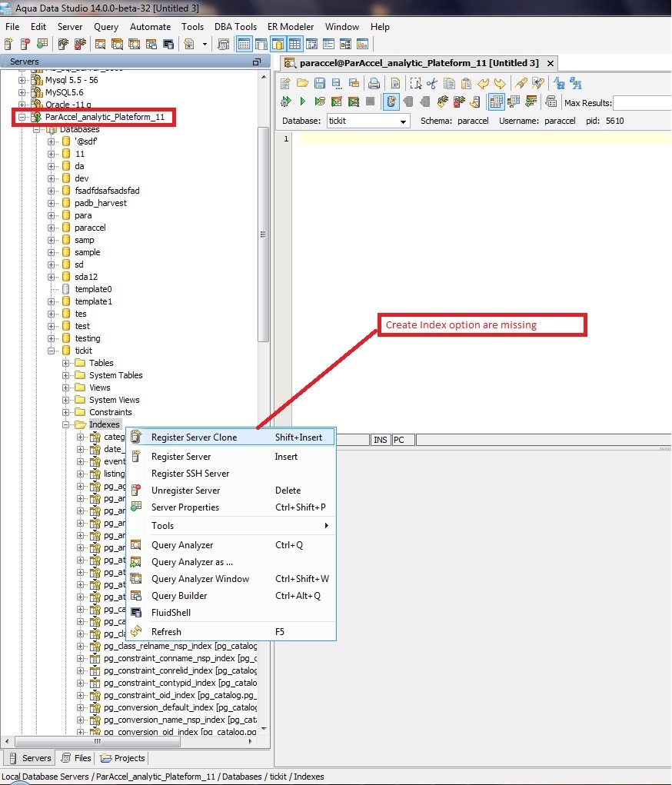Click the restore icon in Servers panel header
The width and height of the screenshot is (672, 785).
tap(257, 62)
